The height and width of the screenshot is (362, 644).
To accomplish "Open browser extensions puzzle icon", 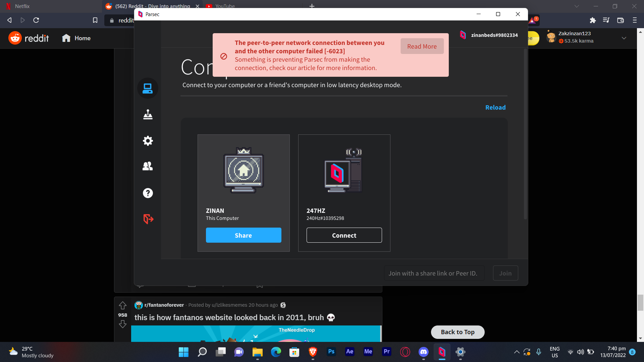I will point(593,20).
